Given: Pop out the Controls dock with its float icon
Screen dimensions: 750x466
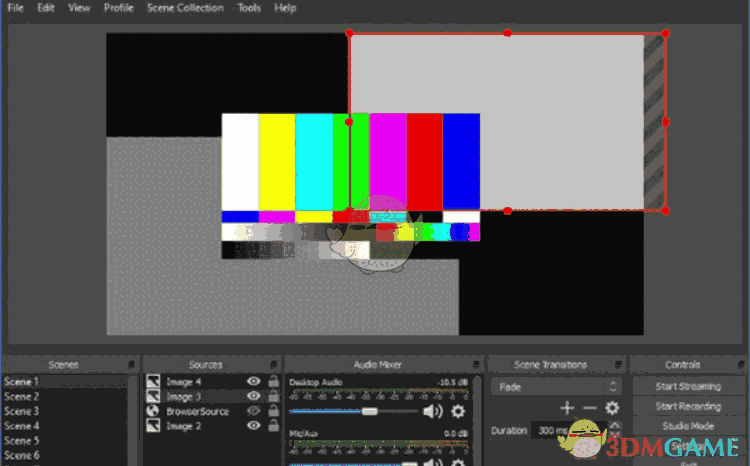Looking at the screenshot, I should pyautogui.click(x=741, y=365).
